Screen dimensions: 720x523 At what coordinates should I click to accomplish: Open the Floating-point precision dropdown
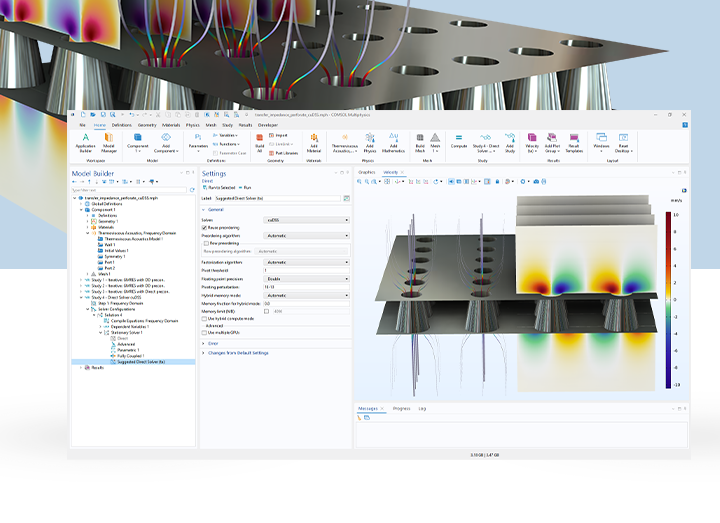pos(306,278)
